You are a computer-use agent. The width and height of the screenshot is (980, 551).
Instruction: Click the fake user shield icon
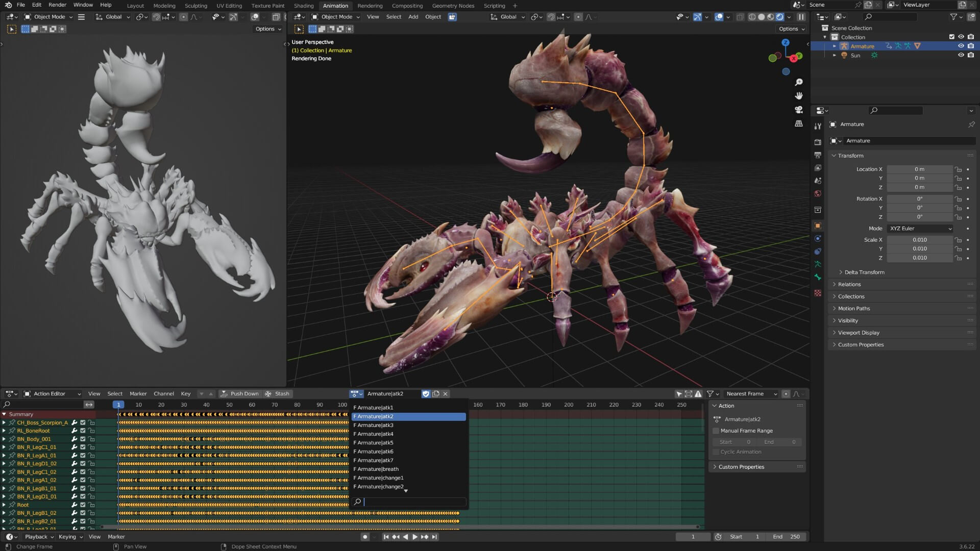coord(426,394)
